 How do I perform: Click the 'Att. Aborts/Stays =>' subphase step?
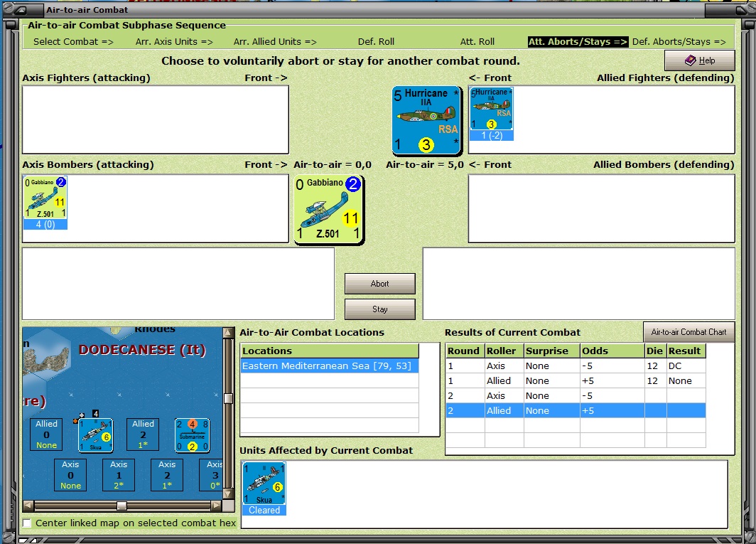click(x=578, y=41)
